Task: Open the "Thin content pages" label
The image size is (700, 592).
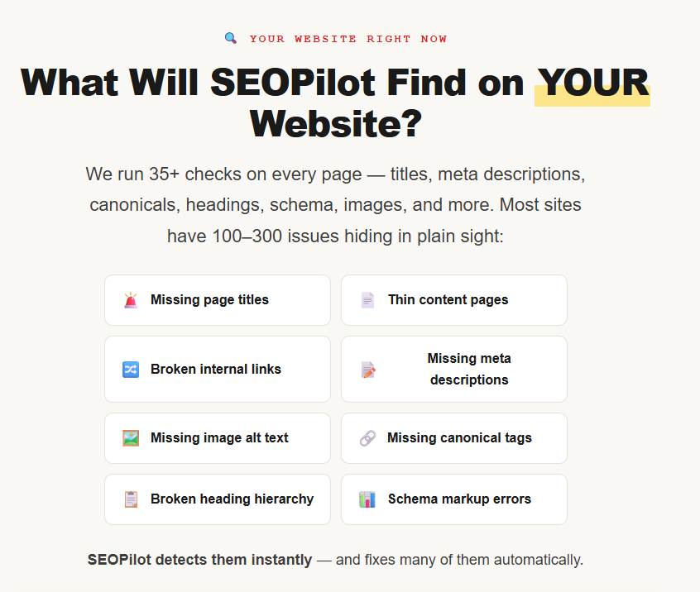Action: point(448,300)
